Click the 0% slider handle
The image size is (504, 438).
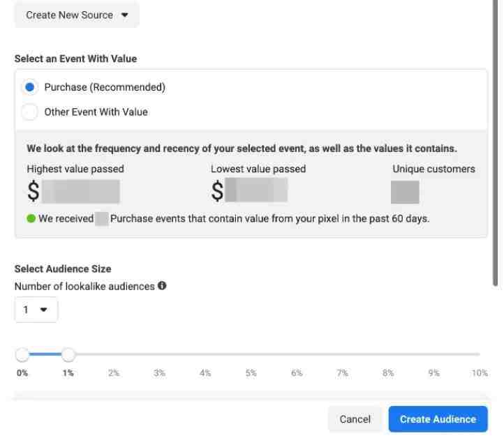(22, 354)
